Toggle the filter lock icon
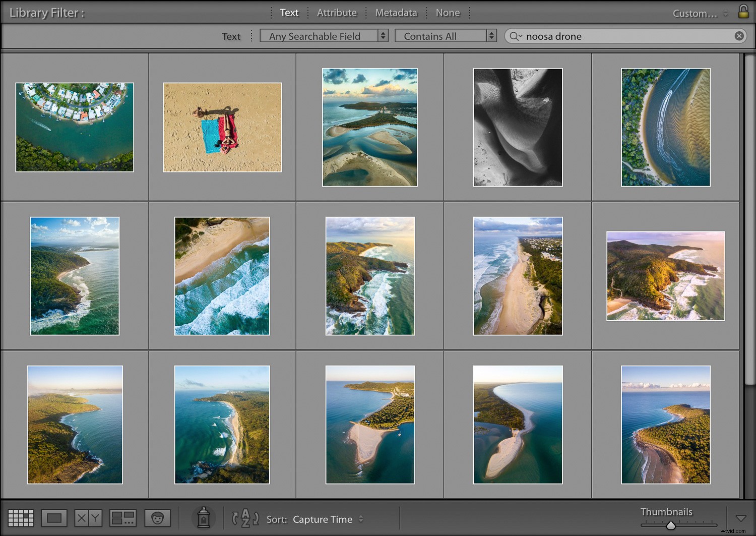The image size is (756, 536). pos(743,13)
